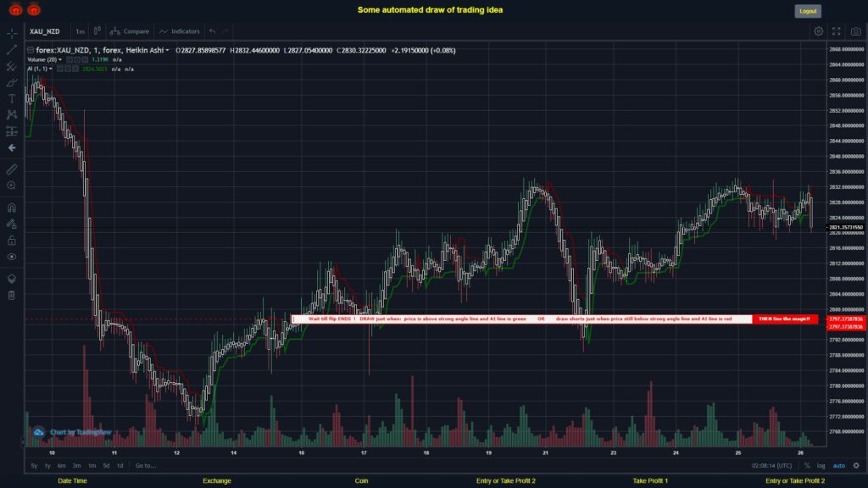The height and width of the screenshot is (488, 868).
Task: Enable Magnet mode in the drawing sidebar
Action: point(12,208)
